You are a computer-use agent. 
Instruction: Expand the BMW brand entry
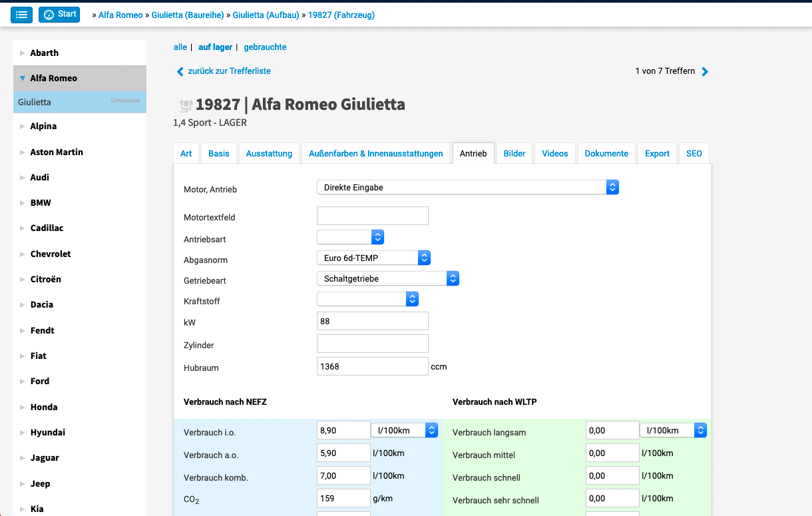tap(23, 203)
